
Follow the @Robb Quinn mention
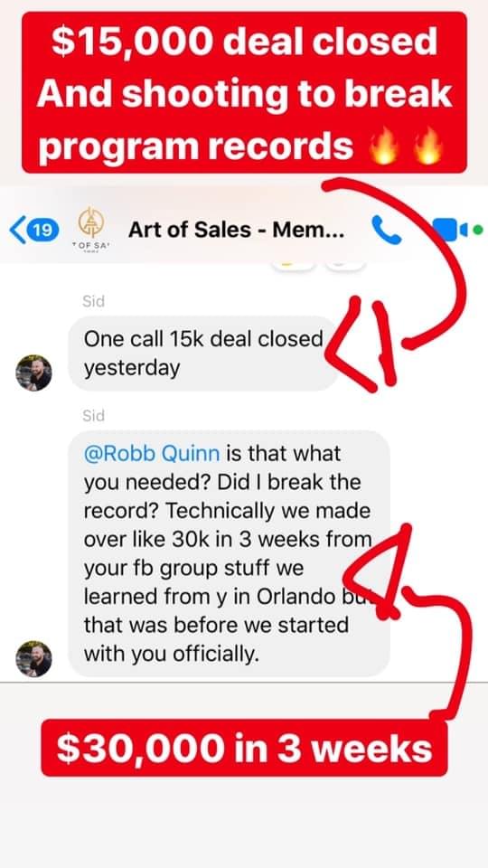[152, 453]
